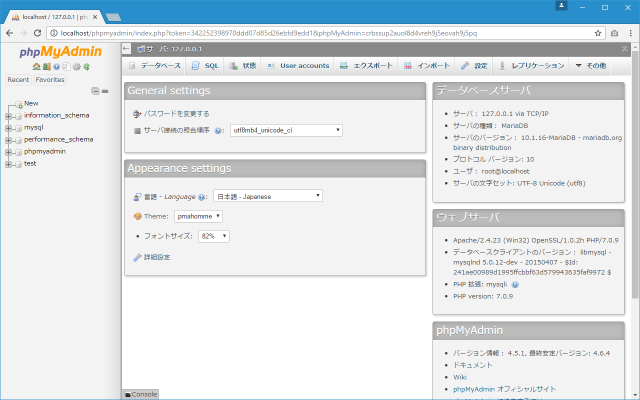The image size is (640, 400).
Task: Expand the phpmyadmin tree node
Action: 8,152
